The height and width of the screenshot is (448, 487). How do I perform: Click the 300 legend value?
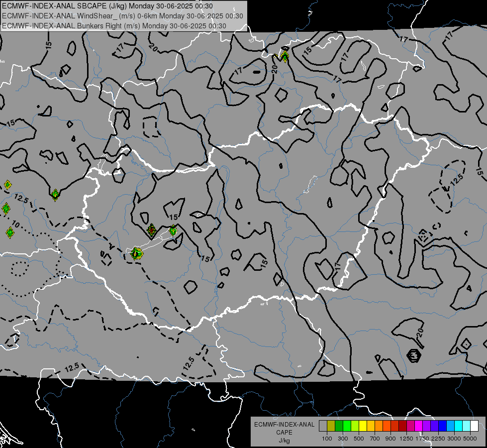[343, 439]
